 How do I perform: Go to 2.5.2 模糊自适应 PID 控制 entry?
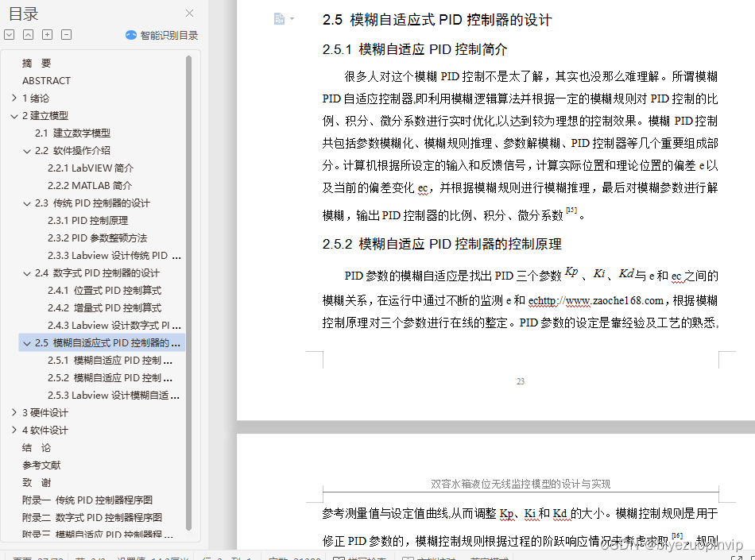click(110, 377)
